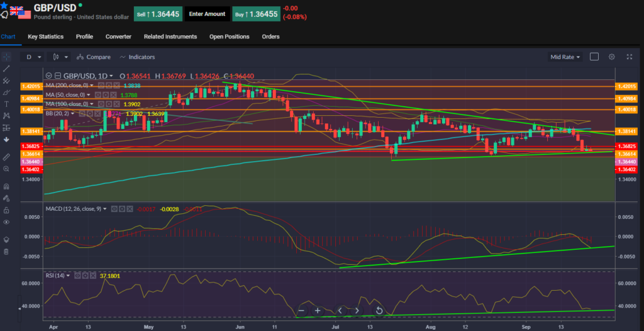The width and height of the screenshot is (644, 331).
Task: Open the Related Instruments tab
Action: 170,36
